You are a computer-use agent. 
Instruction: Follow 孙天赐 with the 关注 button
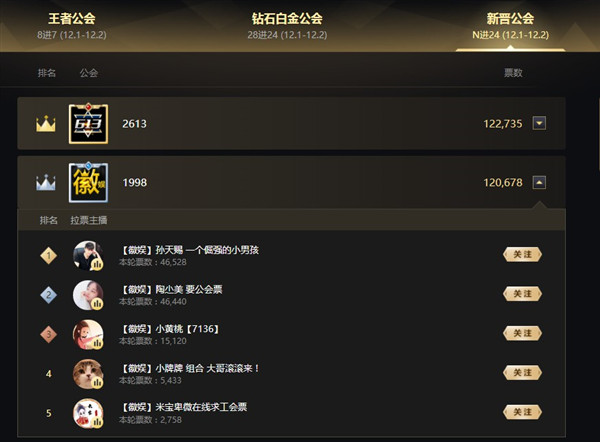tap(522, 254)
